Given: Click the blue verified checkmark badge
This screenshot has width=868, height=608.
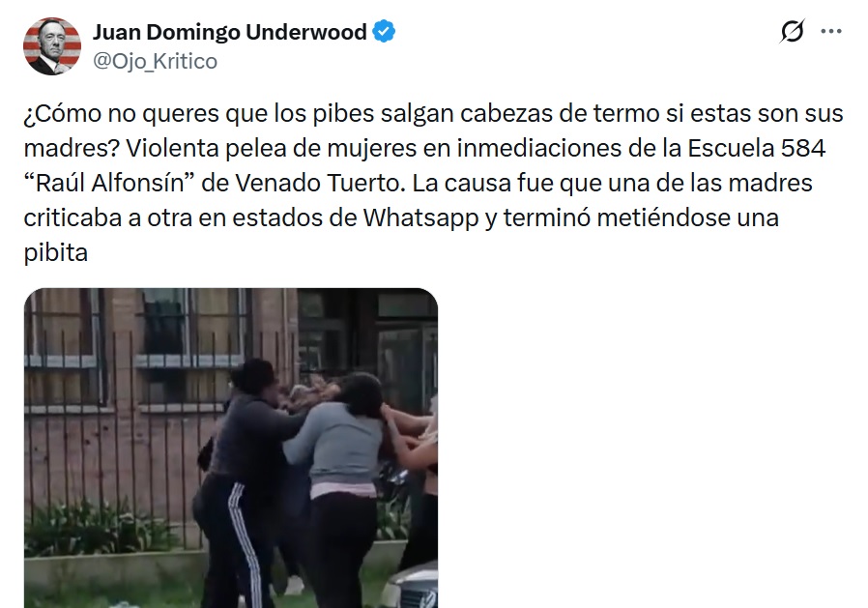Looking at the screenshot, I should 384,32.
